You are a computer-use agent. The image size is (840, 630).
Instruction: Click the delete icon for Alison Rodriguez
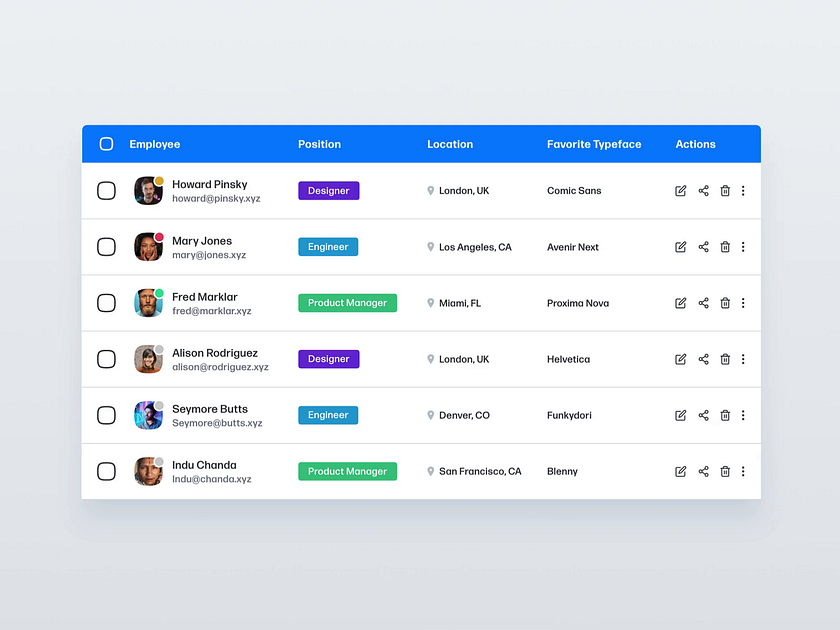725,359
